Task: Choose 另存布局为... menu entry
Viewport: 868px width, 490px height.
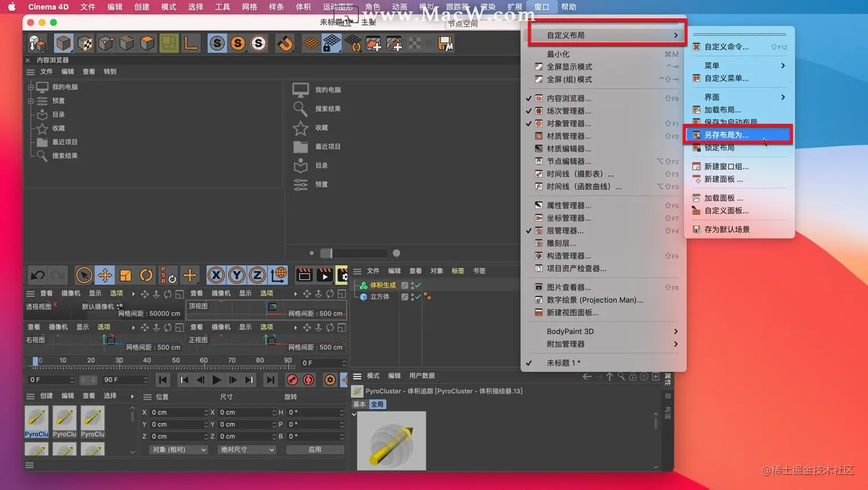Action: (739, 135)
